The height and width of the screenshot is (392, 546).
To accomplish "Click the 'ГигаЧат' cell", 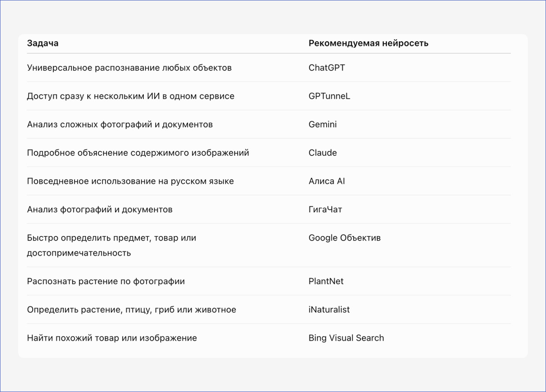I will click(x=325, y=209).
